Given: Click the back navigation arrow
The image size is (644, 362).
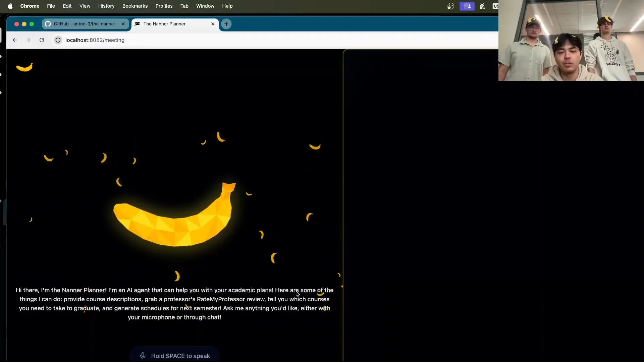Looking at the screenshot, I should pyautogui.click(x=14, y=40).
